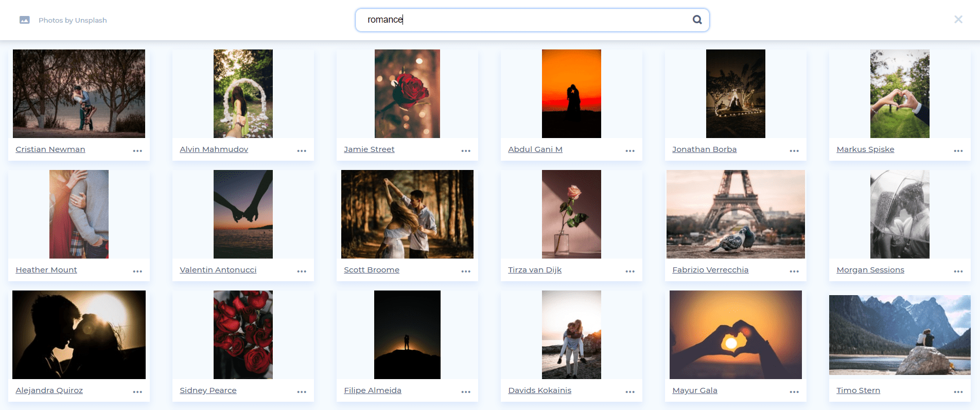Select the couple dancing in forest photo
The height and width of the screenshot is (410, 980).
[407, 214]
